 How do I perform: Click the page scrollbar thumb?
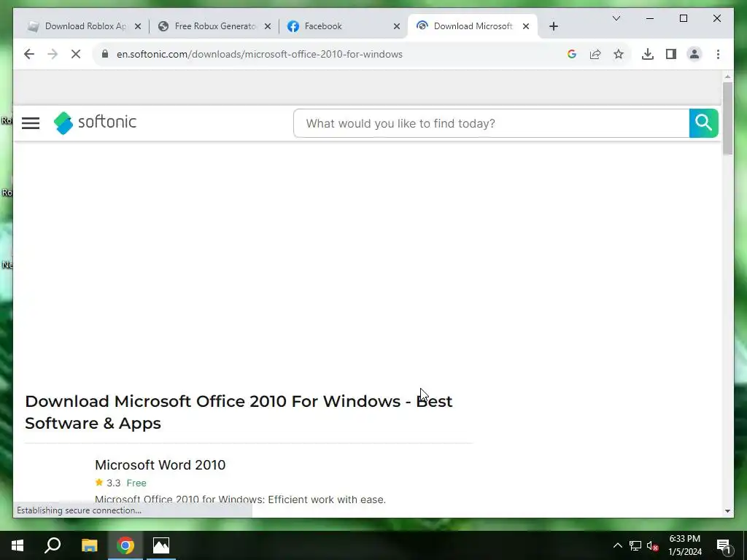[x=727, y=118]
